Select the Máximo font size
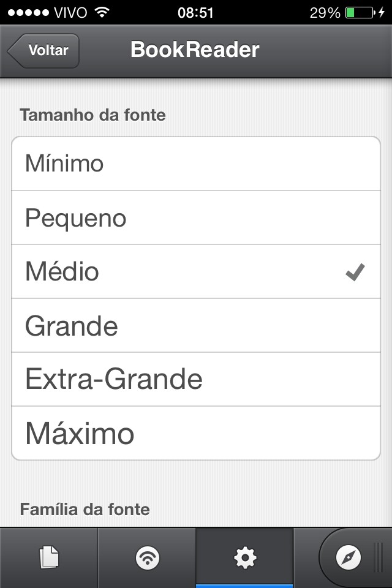Screen dimensions: 392x588 (x=196, y=433)
